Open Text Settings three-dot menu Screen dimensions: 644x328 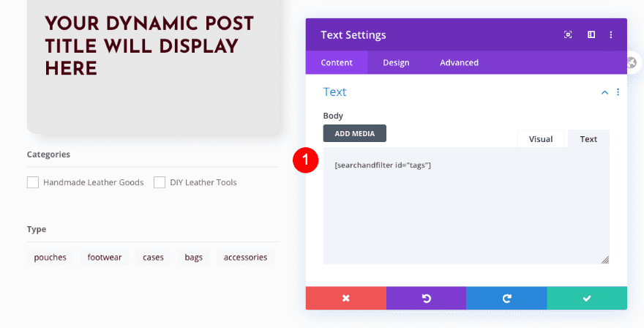[x=611, y=35]
